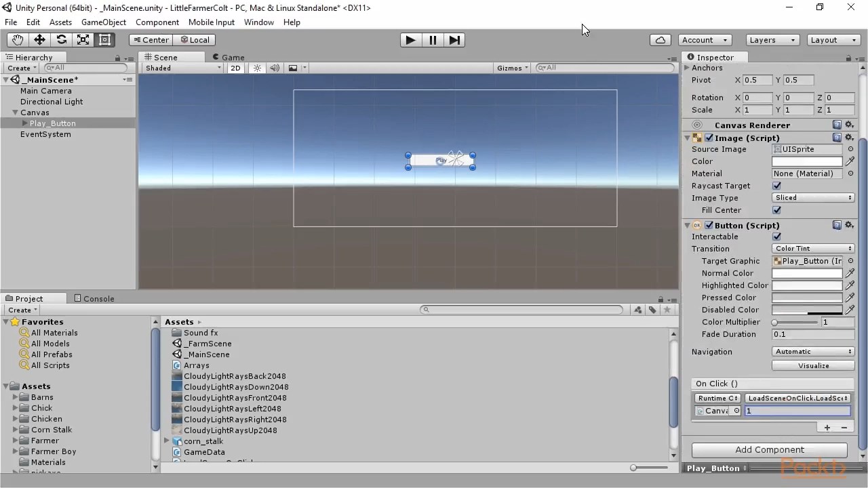The height and width of the screenshot is (488, 868).
Task: Open Button component gear settings
Action: pos(848,225)
